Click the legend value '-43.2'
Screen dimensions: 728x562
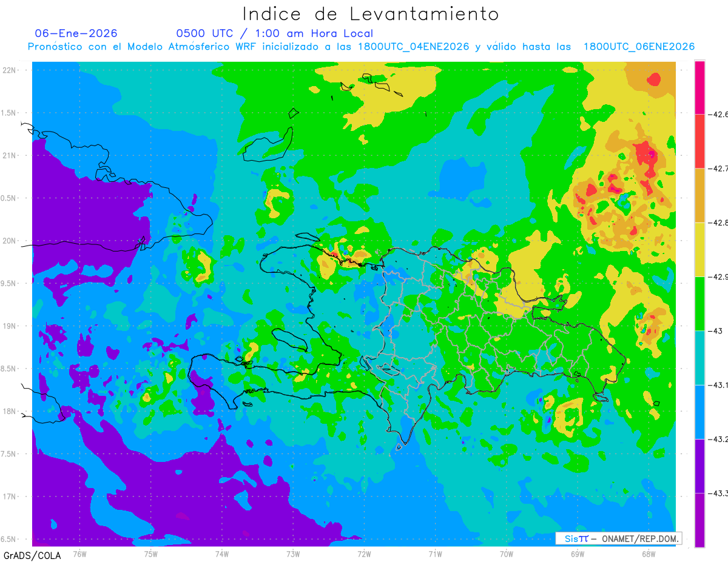tap(718, 439)
